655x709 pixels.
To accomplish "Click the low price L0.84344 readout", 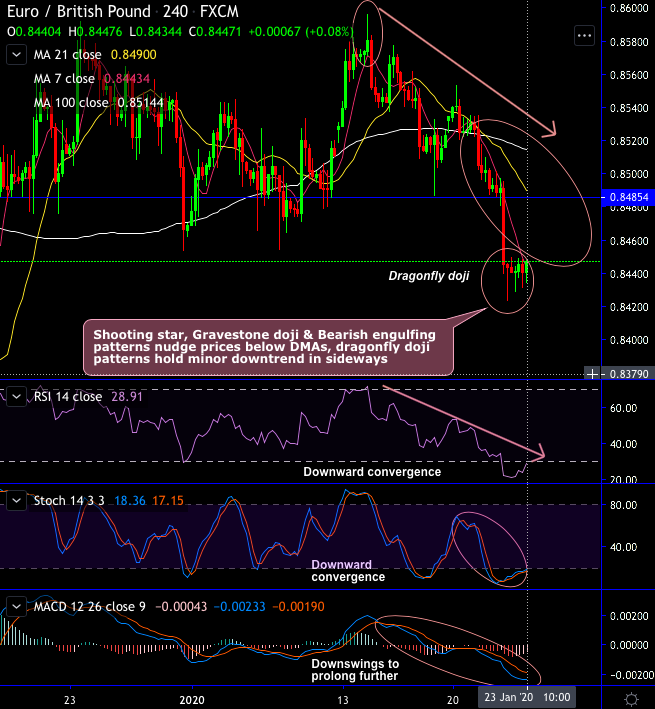I will 155,32.
